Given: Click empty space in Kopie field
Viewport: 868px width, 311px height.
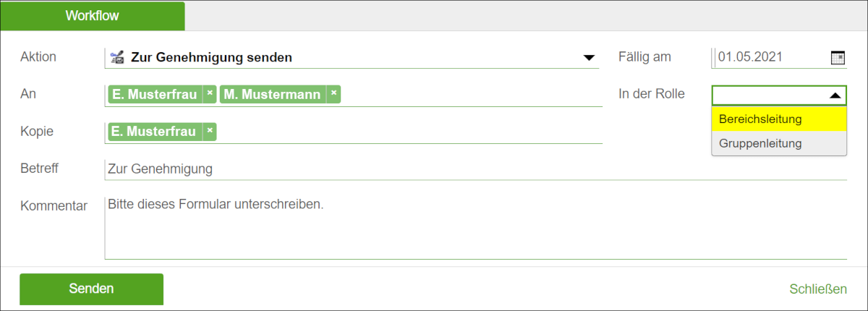Looking at the screenshot, I should (409, 132).
